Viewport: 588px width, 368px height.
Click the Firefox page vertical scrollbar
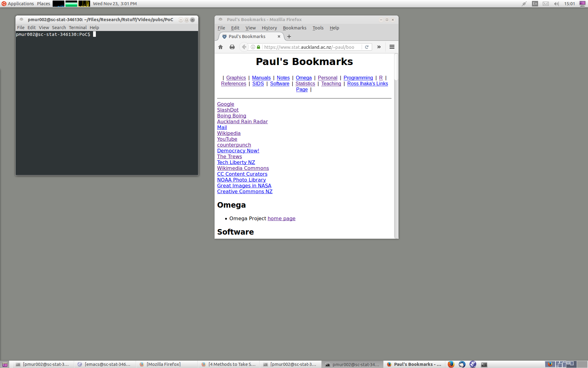(x=396, y=146)
